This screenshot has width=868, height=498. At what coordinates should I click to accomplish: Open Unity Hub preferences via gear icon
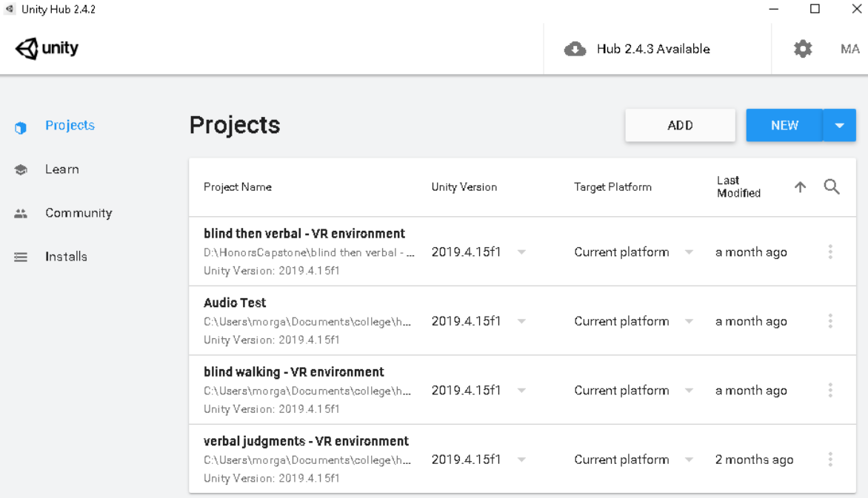[802, 49]
